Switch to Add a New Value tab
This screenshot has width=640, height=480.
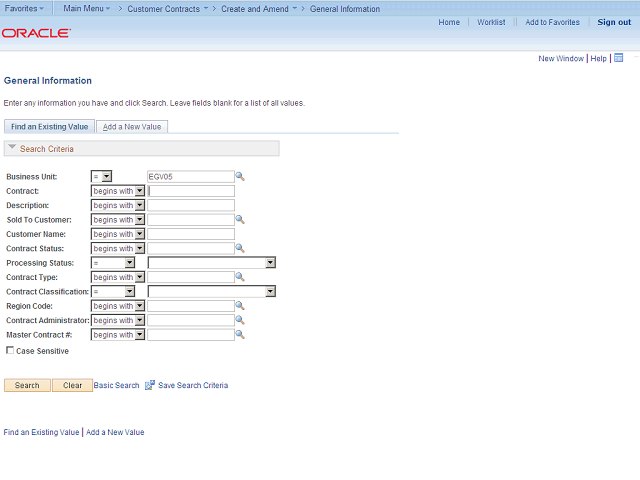pos(132,127)
